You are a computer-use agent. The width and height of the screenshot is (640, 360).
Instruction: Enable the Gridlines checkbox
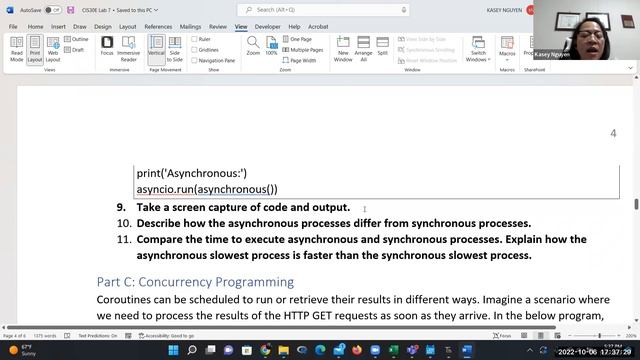click(x=194, y=50)
